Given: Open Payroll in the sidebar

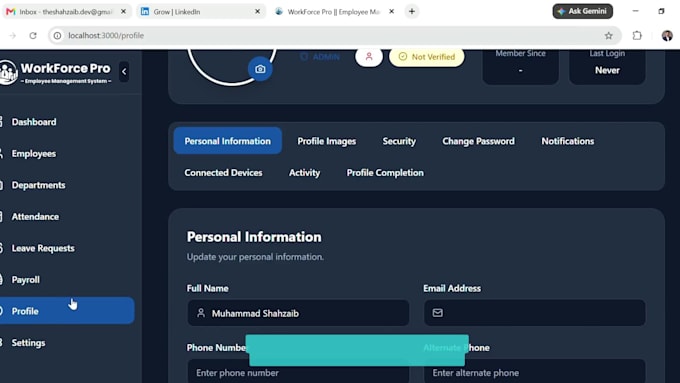Looking at the screenshot, I should [26, 280].
